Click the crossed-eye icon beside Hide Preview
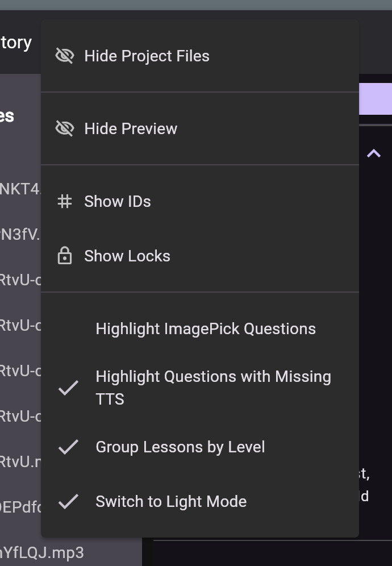Viewport: 392px width, 566px height. point(65,128)
